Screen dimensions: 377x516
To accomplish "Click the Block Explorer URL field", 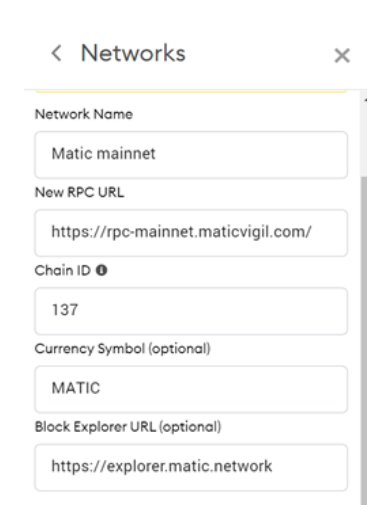I will [x=191, y=467].
